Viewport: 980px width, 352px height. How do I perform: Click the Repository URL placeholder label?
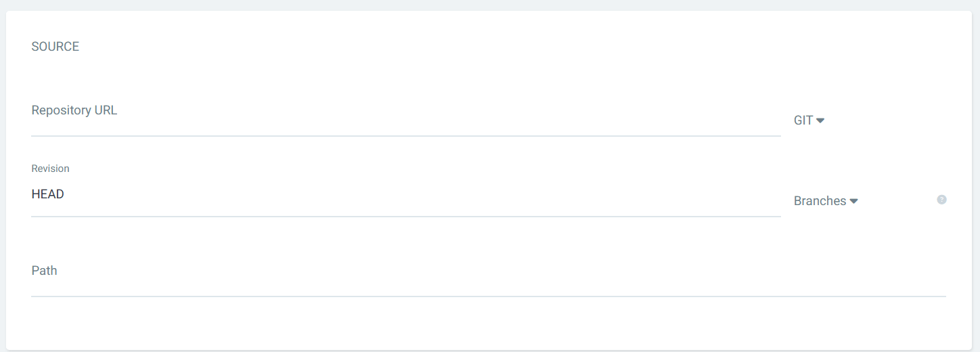click(x=74, y=110)
